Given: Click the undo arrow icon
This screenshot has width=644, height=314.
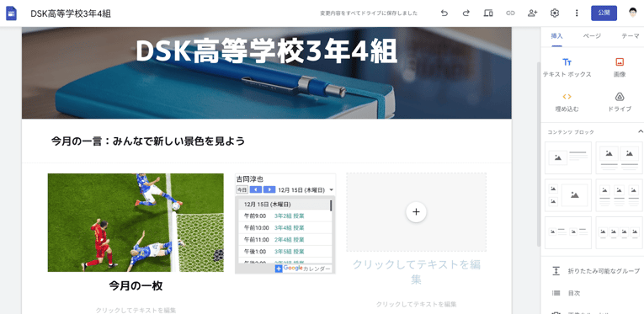Looking at the screenshot, I should 444,13.
